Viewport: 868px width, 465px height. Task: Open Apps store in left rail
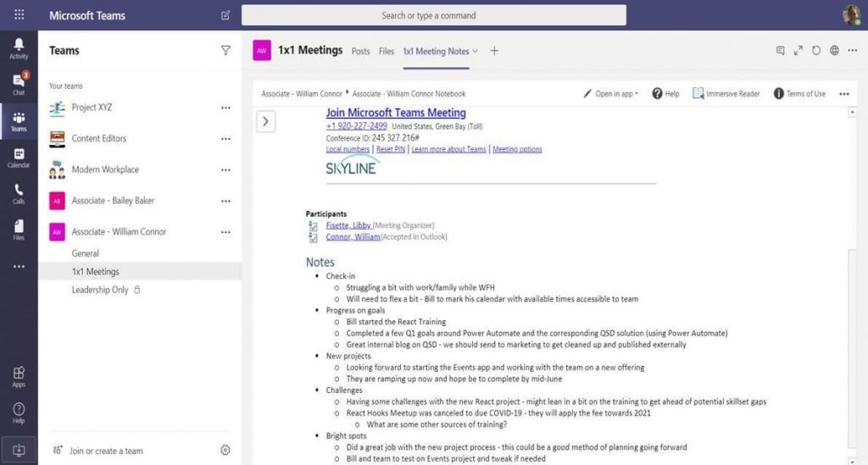click(19, 377)
